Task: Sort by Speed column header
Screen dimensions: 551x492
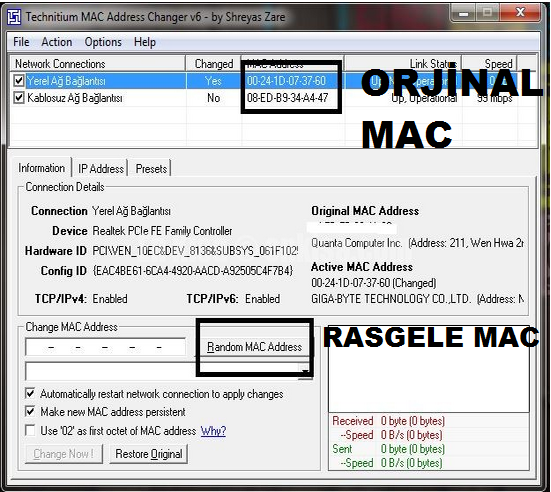Action: [x=489, y=64]
